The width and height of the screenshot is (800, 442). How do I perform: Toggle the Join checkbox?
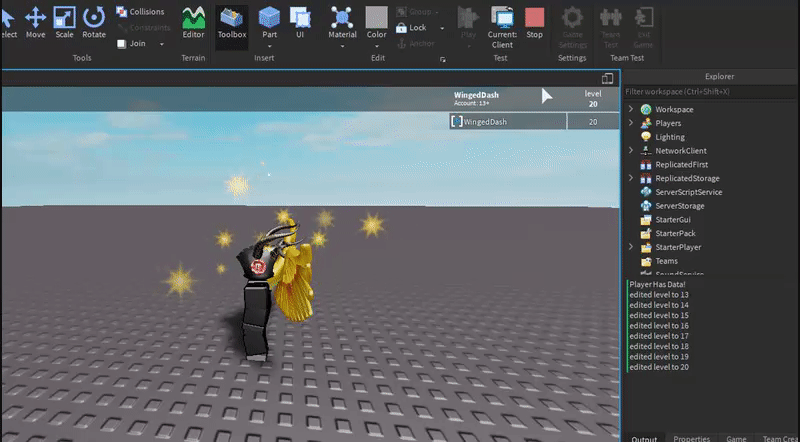pos(121,44)
